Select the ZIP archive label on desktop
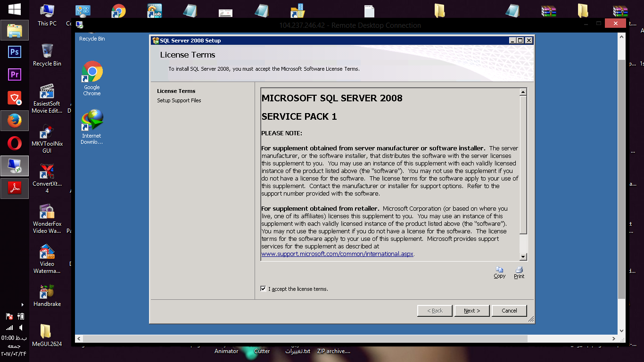Image resolution: width=644 pixels, height=362 pixels. point(333,351)
